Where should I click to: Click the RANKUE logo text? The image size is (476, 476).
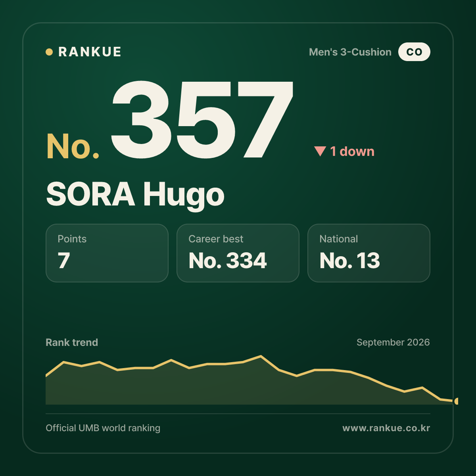[90, 52]
